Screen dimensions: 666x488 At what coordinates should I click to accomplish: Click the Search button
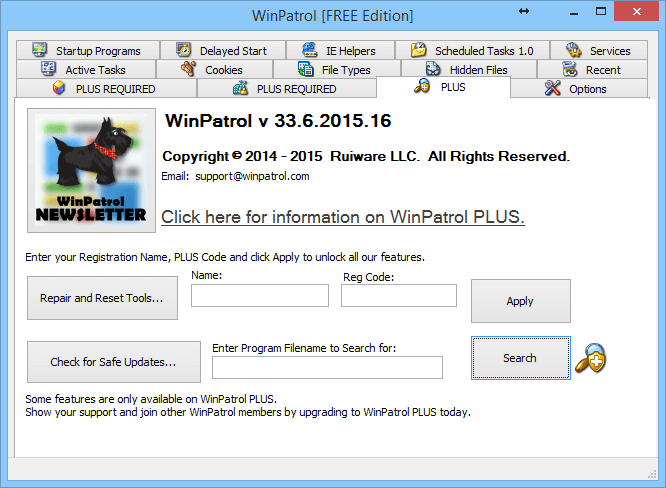(x=521, y=358)
